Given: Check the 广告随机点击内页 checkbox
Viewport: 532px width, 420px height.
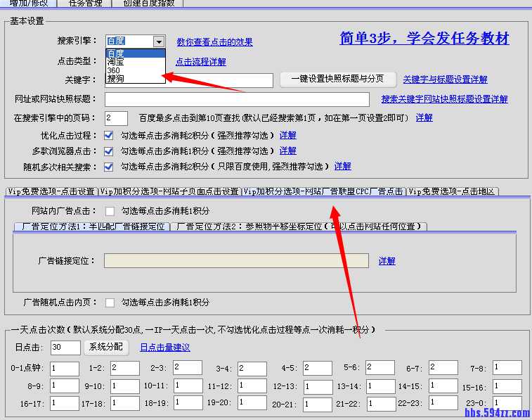Looking at the screenshot, I should (x=110, y=303).
